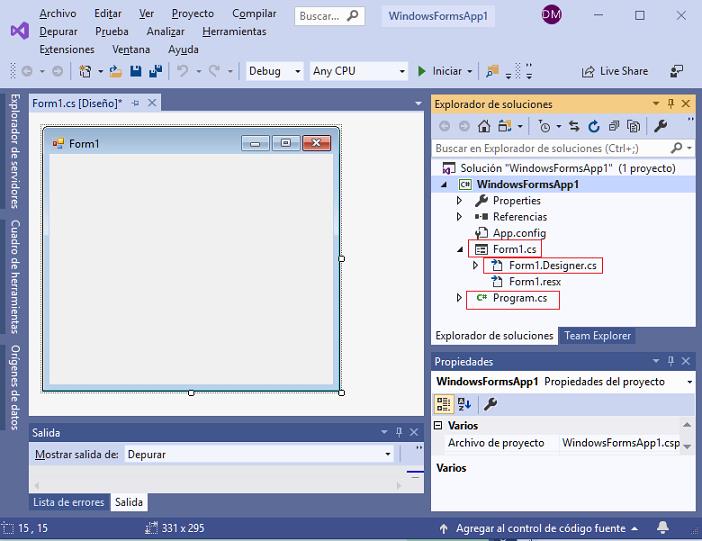Start debugging with the green play icon
Viewport: 702px width, 541px height.
pyautogui.click(x=421, y=71)
